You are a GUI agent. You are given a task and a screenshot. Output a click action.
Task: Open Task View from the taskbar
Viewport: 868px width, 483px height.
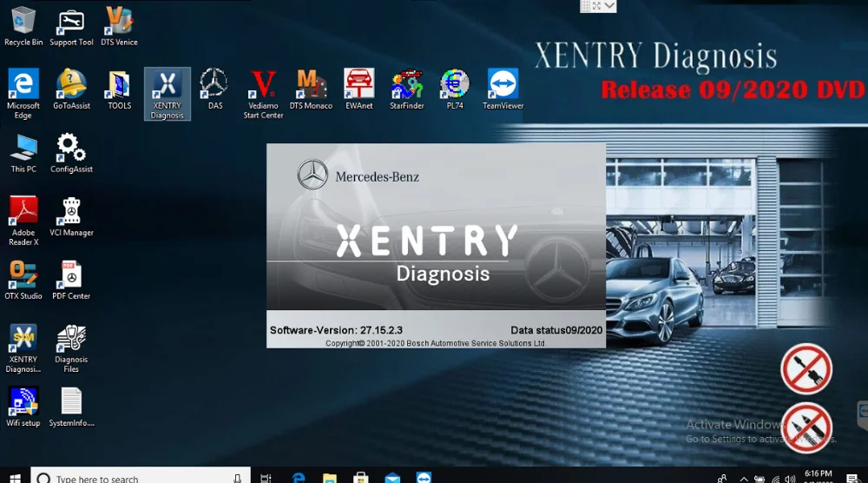[266, 478]
